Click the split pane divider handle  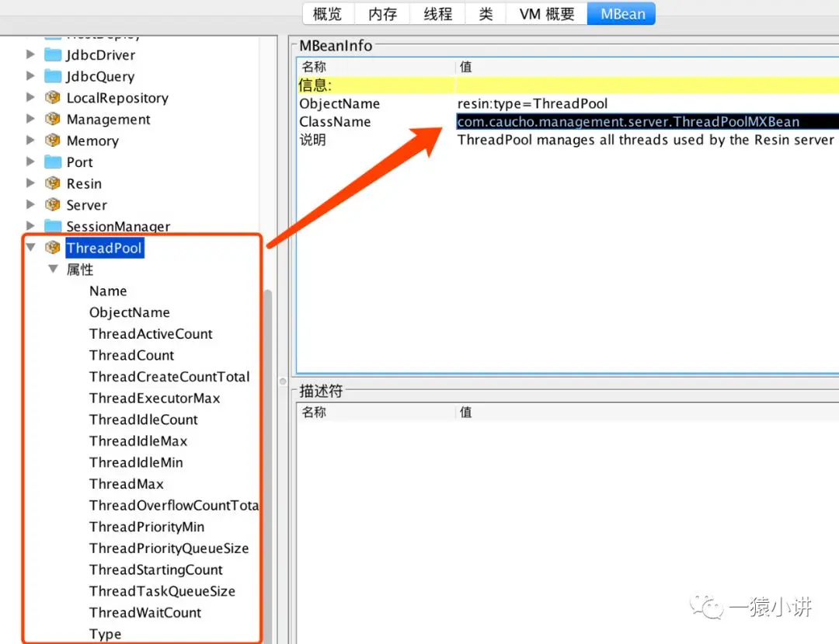pyautogui.click(x=283, y=381)
